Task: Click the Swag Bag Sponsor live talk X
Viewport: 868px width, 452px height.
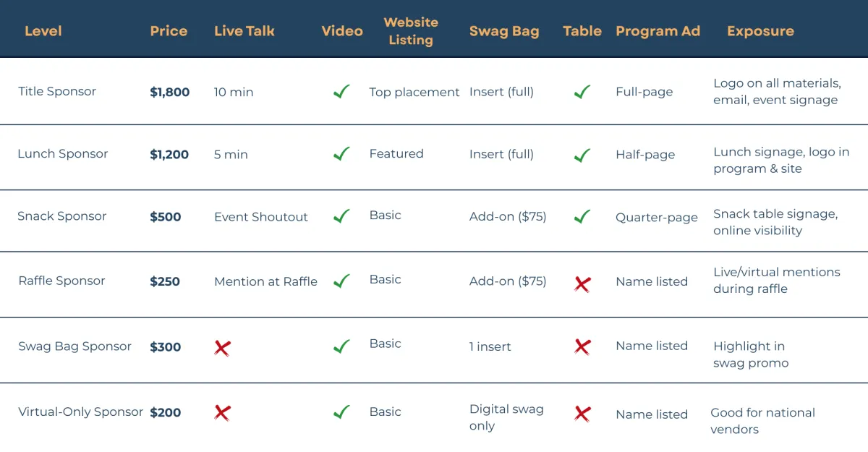Action: (222, 349)
